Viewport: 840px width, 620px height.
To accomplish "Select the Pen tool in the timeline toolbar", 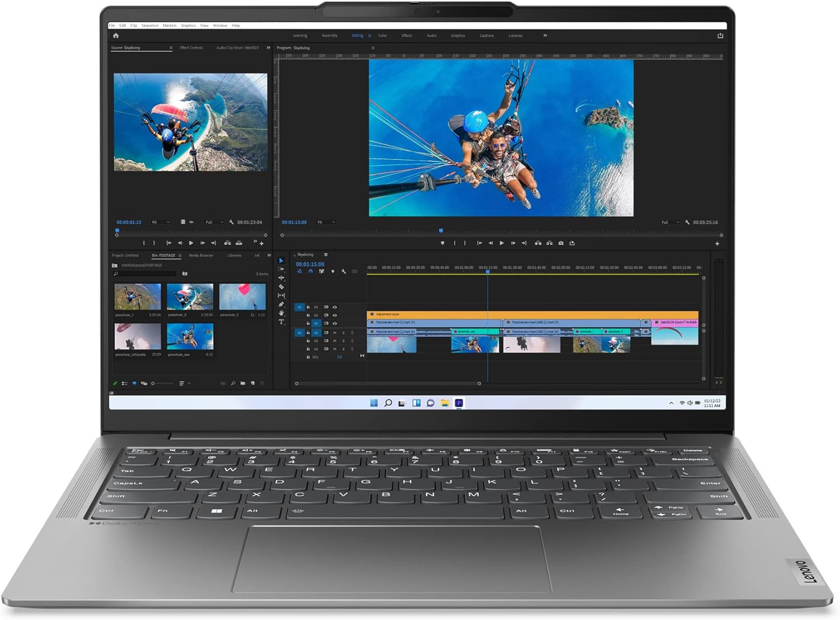I will [x=281, y=304].
